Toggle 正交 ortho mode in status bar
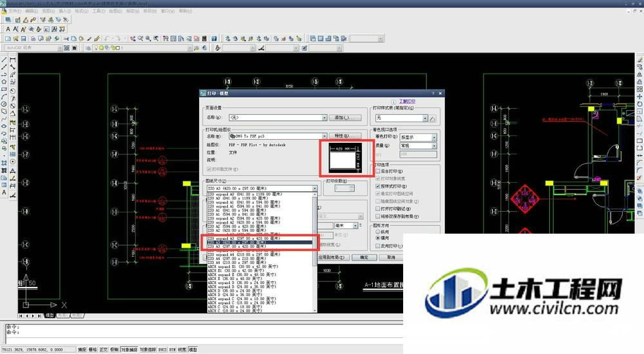 103,349
